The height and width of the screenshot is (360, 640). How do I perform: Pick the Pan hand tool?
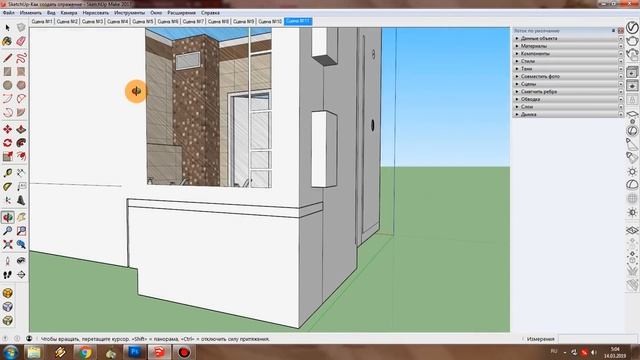21,217
